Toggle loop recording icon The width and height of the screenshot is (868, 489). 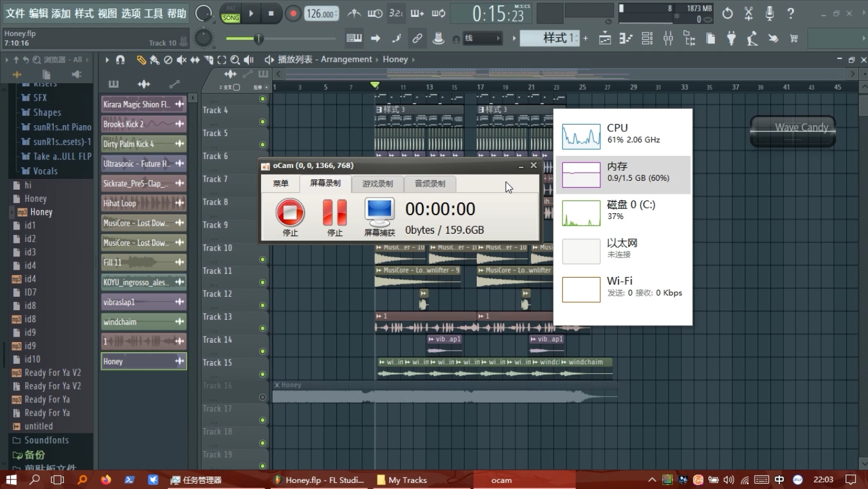pos(438,13)
